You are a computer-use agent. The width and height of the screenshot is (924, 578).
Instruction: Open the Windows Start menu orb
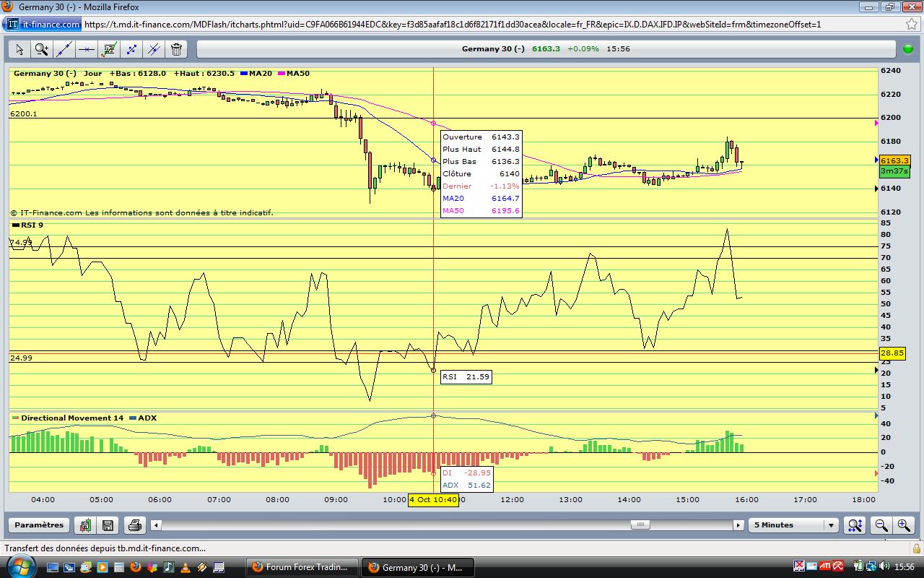pos(17,566)
